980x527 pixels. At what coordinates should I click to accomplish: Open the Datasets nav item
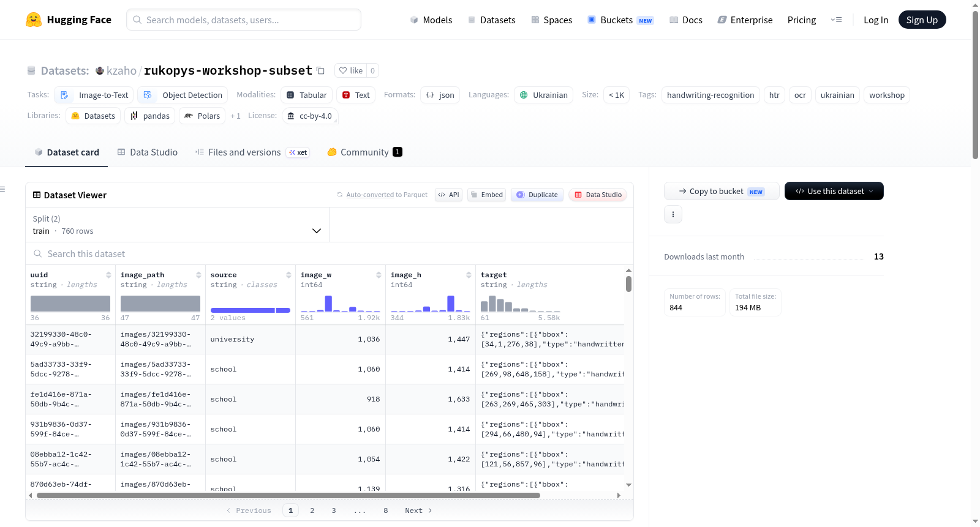click(491, 20)
